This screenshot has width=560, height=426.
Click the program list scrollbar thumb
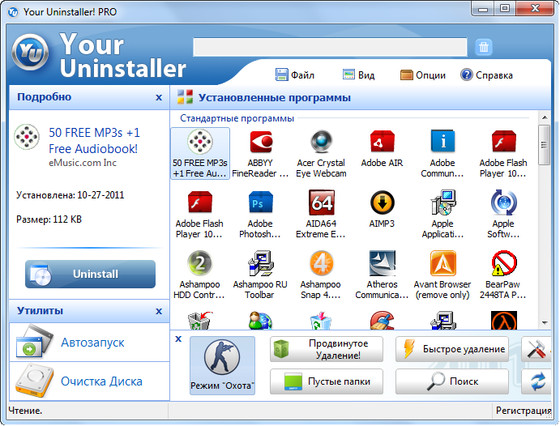coord(544,145)
